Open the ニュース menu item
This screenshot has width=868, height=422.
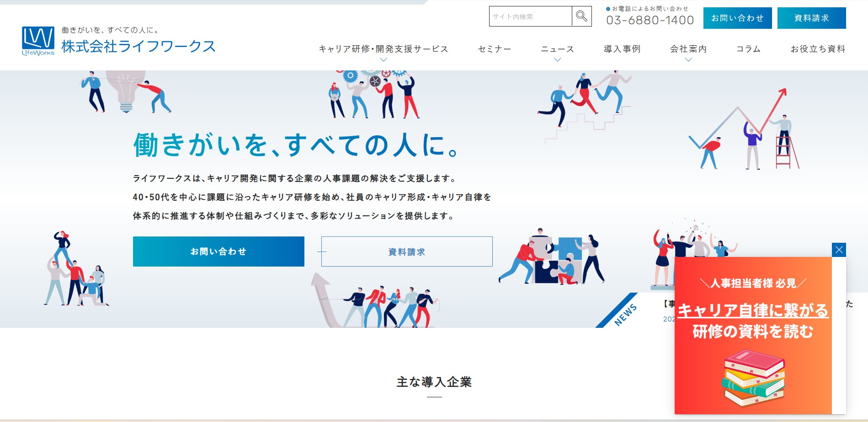pos(557,49)
